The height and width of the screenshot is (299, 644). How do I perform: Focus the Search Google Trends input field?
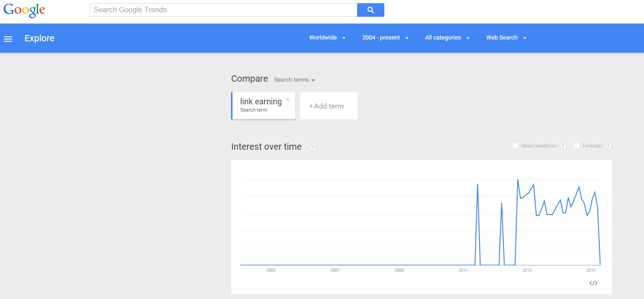(x=223, y=10)
